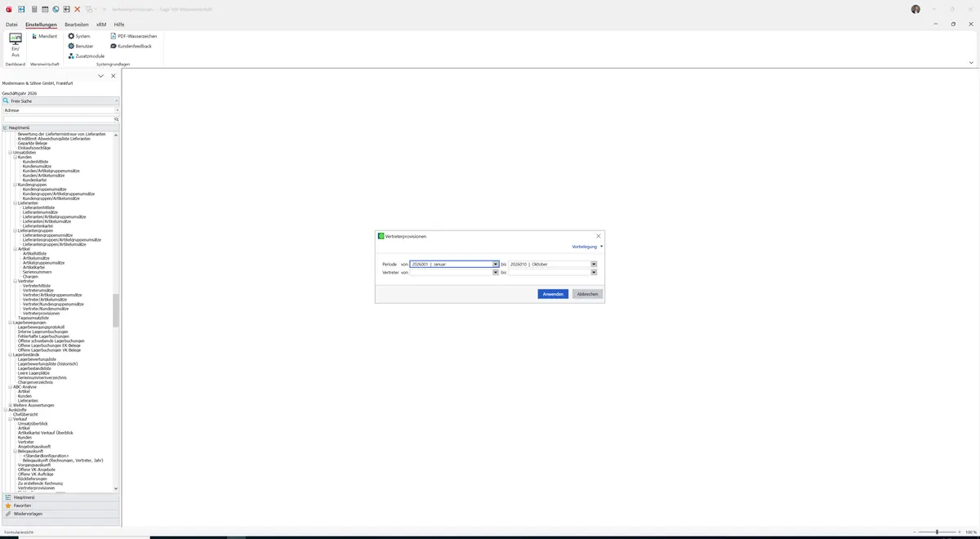The image size is (980, 539).
Task: Open the Vertreter bis dropdown
Action: pyautogui.click(x=594, y=272)
